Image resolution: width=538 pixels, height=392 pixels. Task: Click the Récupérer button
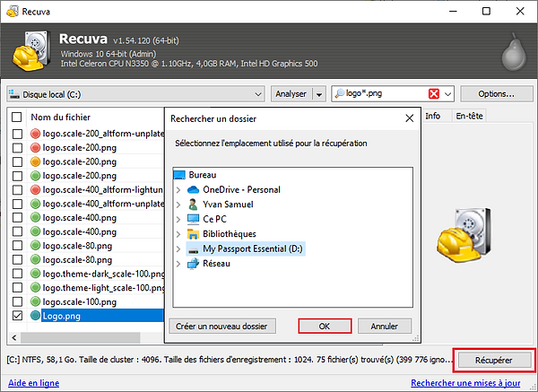494,360
